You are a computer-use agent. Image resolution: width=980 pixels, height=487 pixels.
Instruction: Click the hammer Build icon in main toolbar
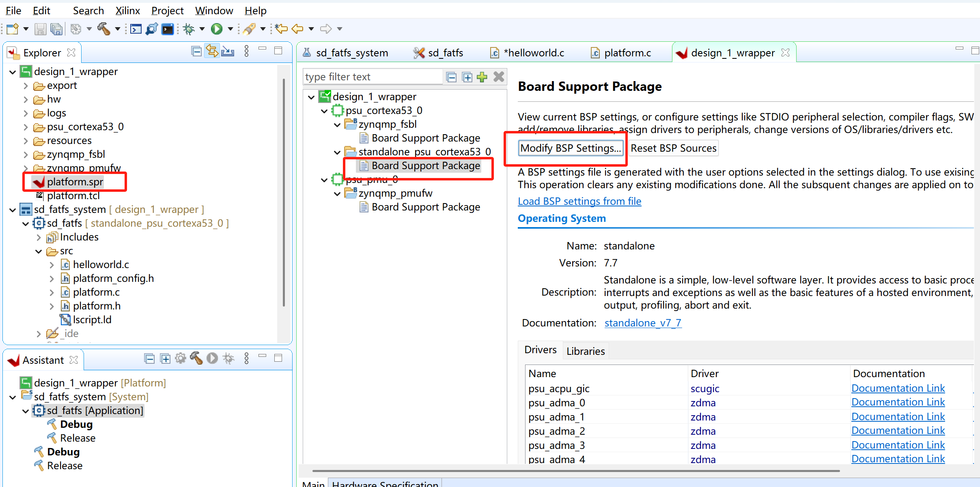[103, 29]
